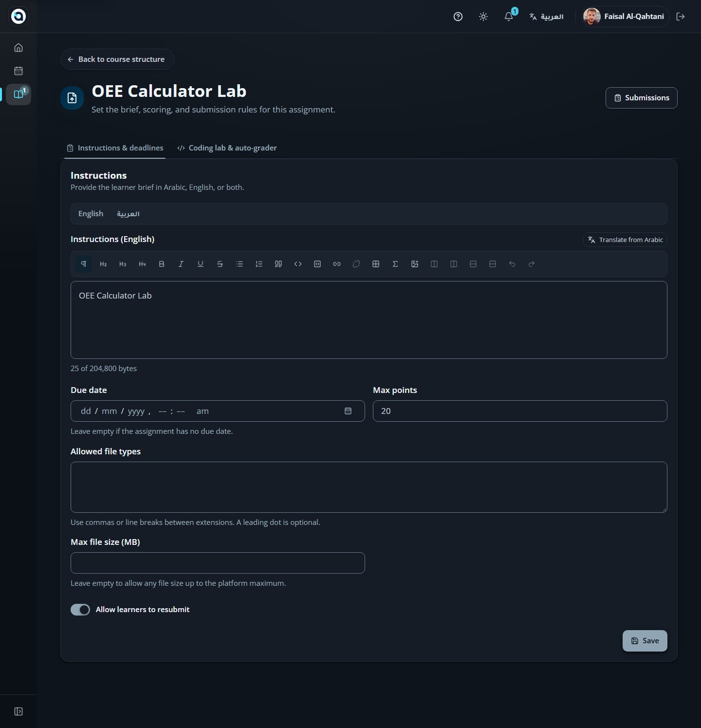Switch interface language to Arabic

547,17
